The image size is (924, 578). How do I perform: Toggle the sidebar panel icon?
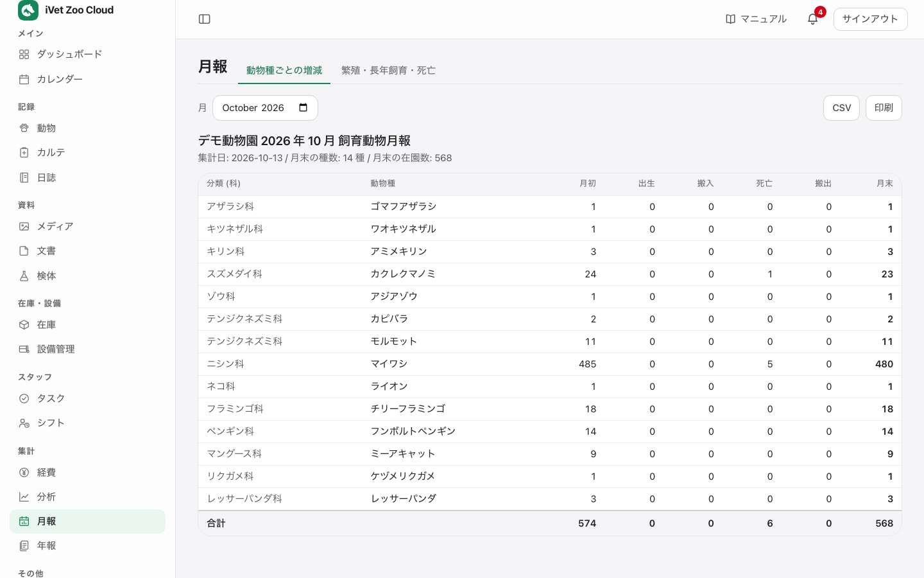pyautogui.click(x=205, y=19)
